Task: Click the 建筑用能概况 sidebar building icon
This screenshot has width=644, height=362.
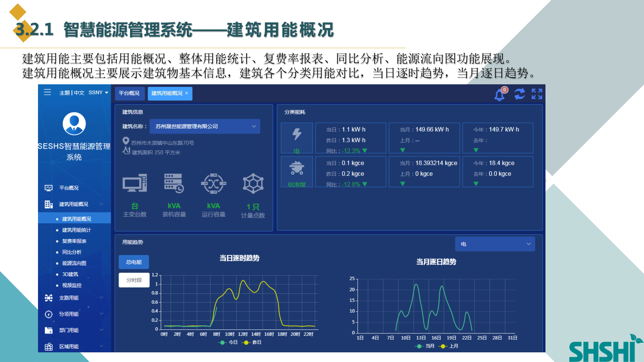Action: tap(49, 204)
